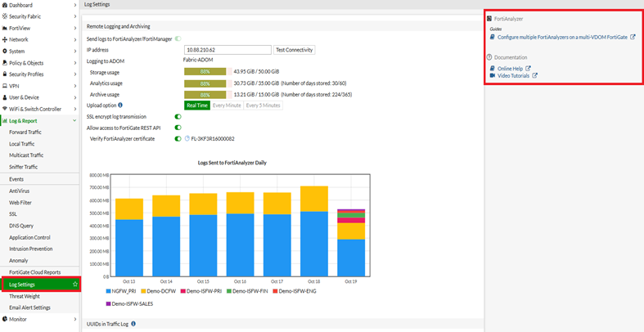Click the certificate icon beside FL-3KF3R16000082

tap(187, 139)
